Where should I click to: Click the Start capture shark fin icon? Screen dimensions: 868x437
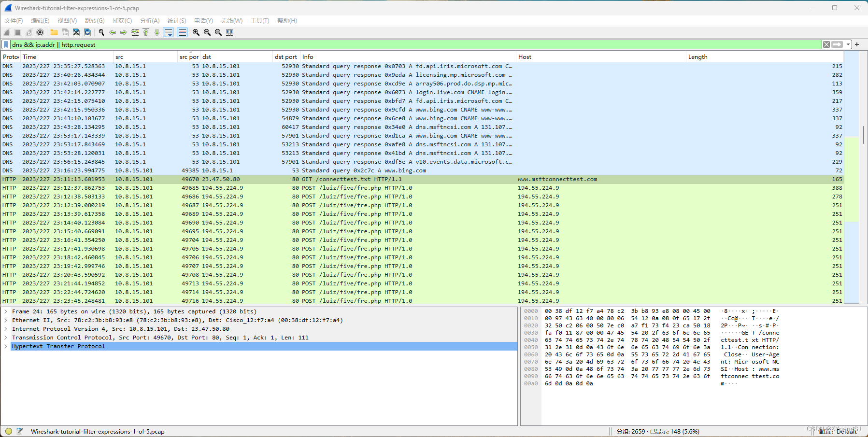point(7,32)
